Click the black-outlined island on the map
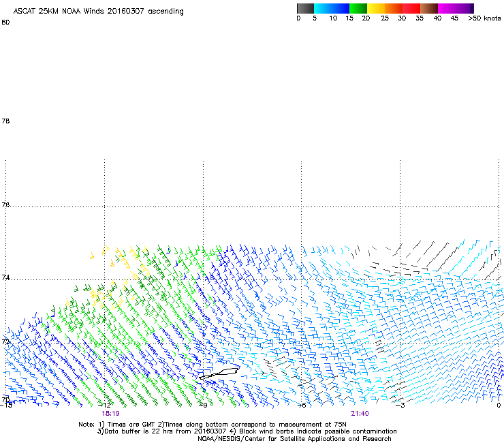The width and height of the screenshot is (504, 443). (x=219, y=373)
